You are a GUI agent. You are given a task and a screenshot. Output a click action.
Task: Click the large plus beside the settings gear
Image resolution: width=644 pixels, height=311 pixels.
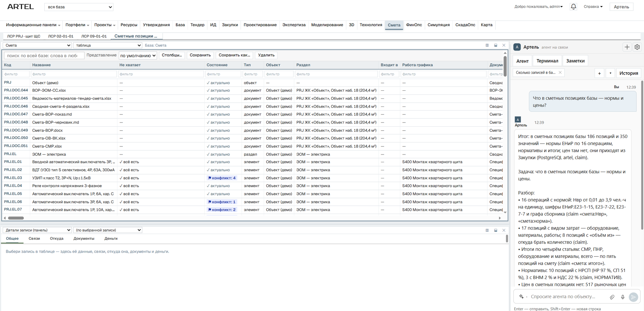(x=627, y=47)
